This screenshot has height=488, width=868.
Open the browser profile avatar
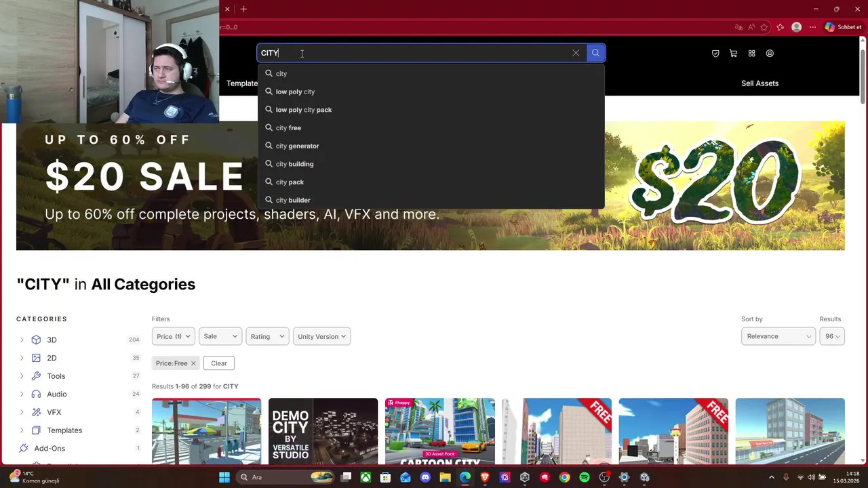point(797,27)
